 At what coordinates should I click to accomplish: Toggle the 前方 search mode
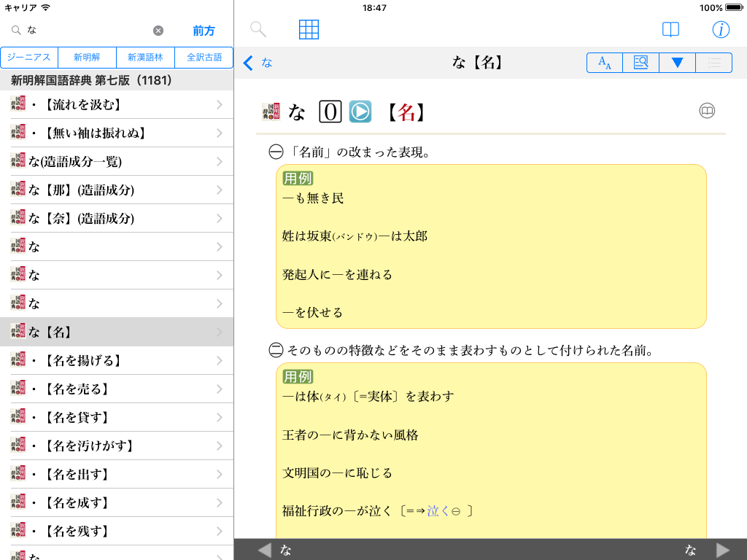tap(204, 31)
